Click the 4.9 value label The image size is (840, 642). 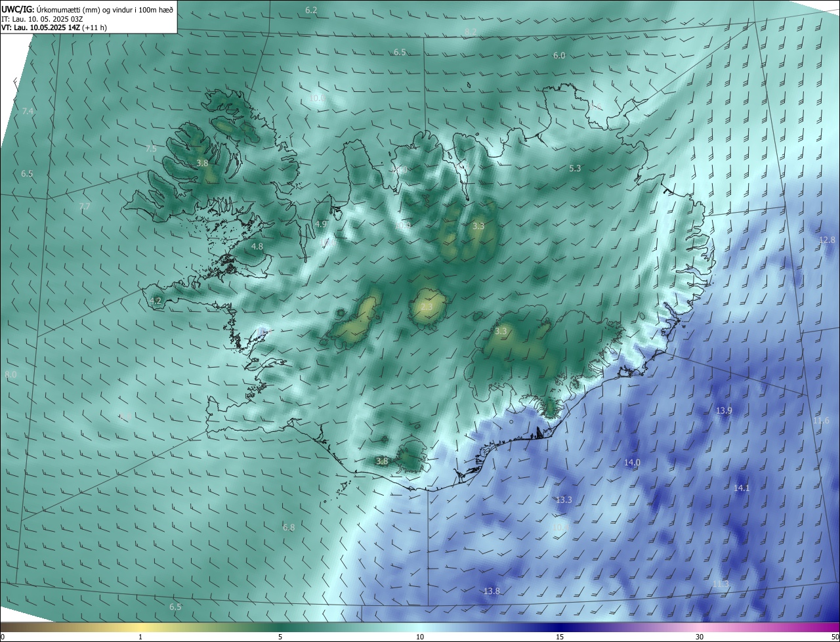pyautogui.click(x=321, y=225)
